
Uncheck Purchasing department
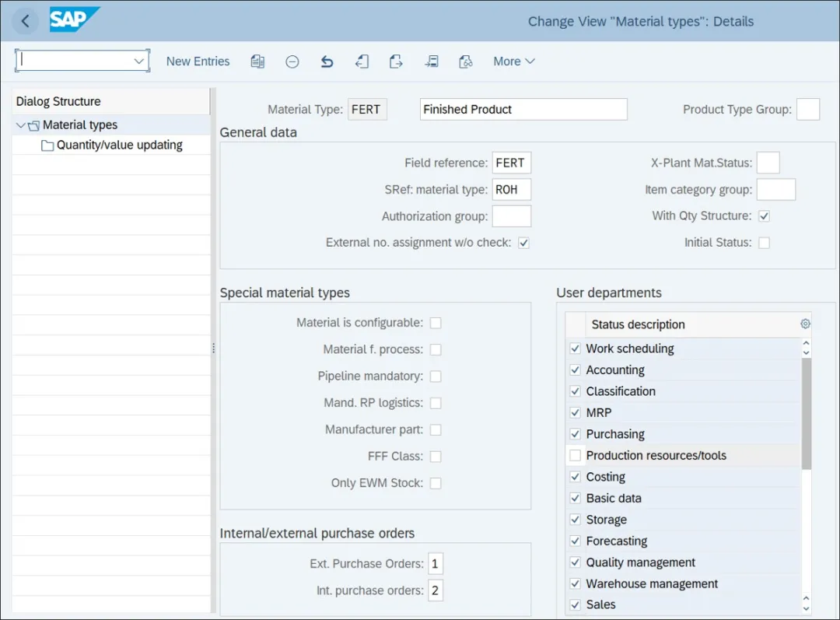[575, 434]
